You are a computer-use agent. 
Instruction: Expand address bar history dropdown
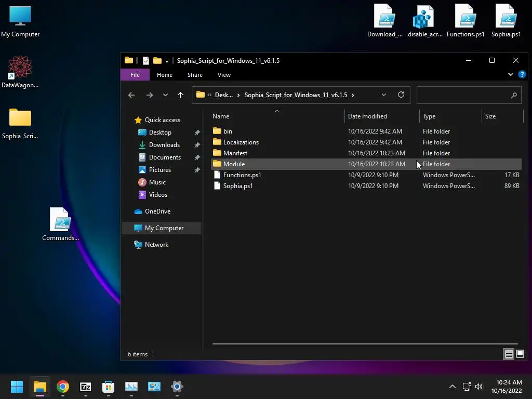tap(384, 95)
